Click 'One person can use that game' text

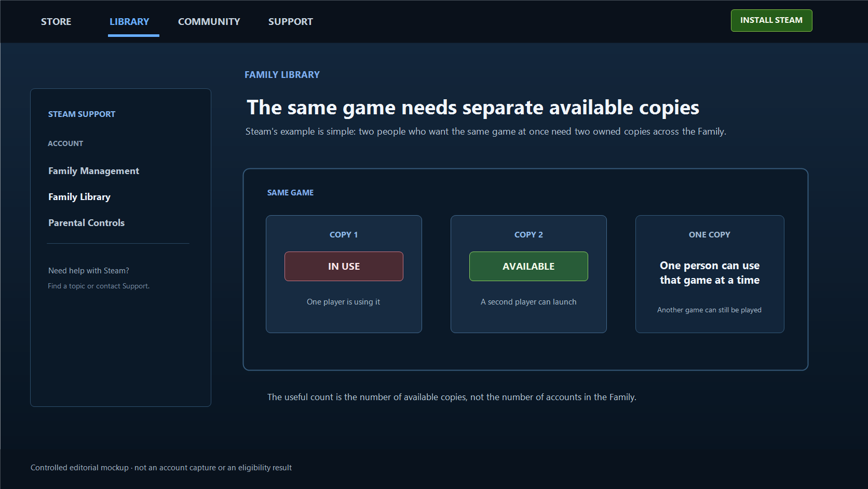(710, 272)
